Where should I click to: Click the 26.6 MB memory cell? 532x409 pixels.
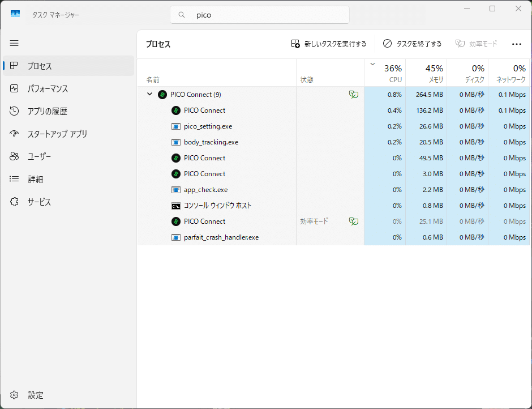pyautogui.click(x=426, y=126)
